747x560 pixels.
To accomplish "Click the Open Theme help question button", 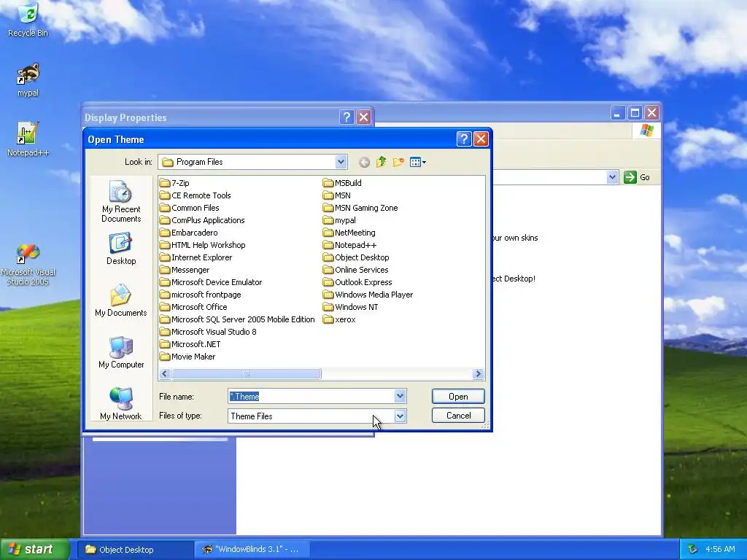I will 464,139.
